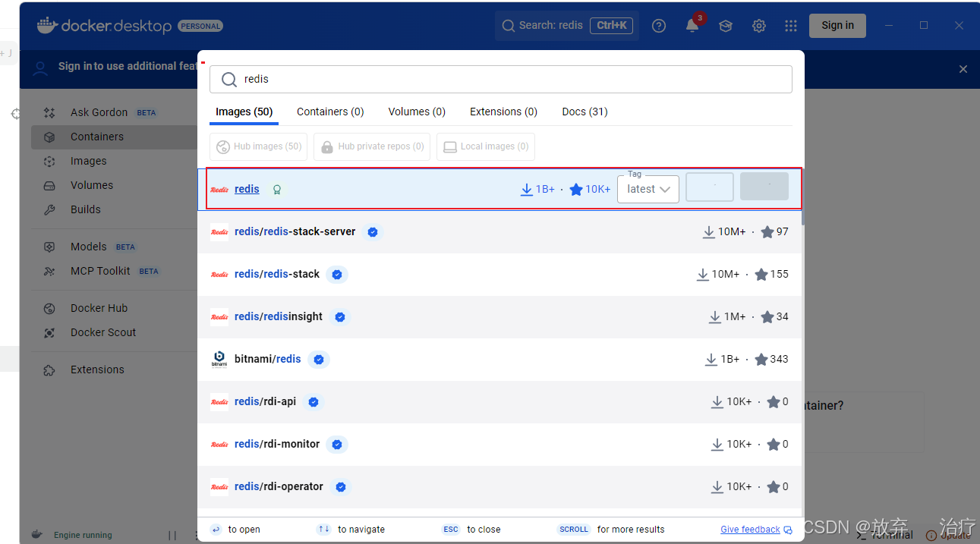Click the star count 343 on bitnami/redis
The height and width of the screenshot is (544, 980).
tap(779, 359)
